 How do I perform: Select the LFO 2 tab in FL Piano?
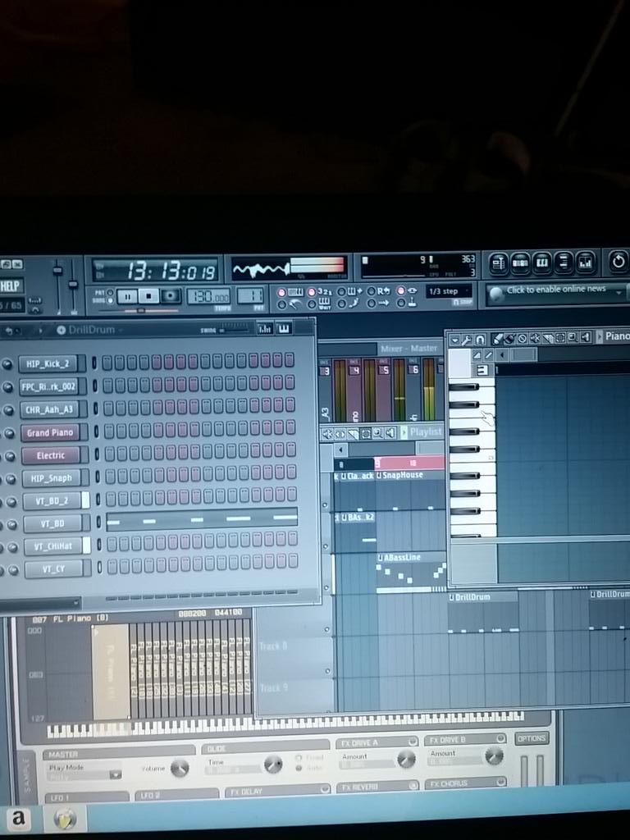(x=177, y=796)
